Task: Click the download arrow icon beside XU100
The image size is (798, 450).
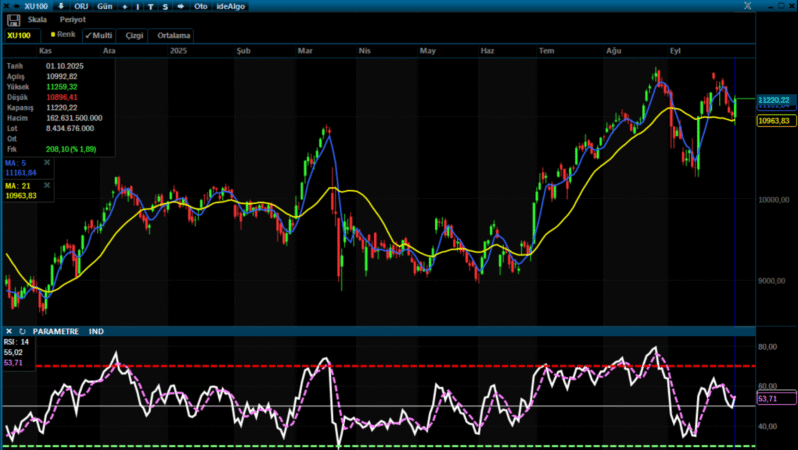Action: [61, 6]
